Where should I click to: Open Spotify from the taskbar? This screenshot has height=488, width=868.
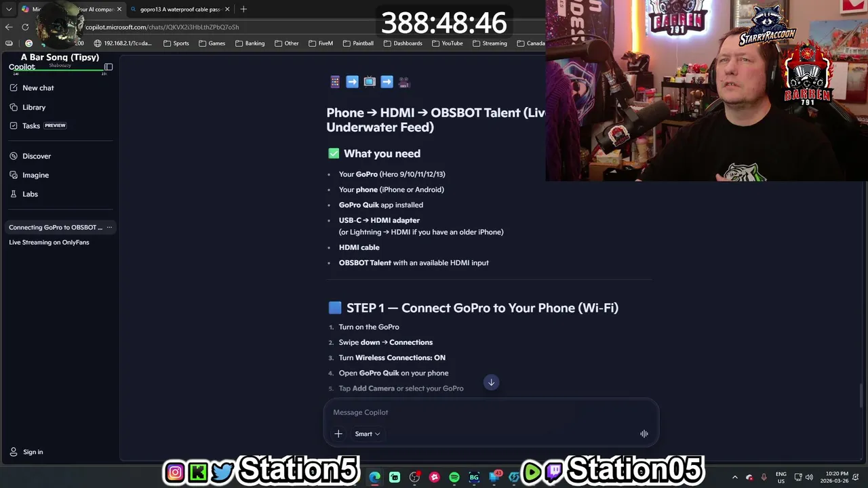(454, 477)
